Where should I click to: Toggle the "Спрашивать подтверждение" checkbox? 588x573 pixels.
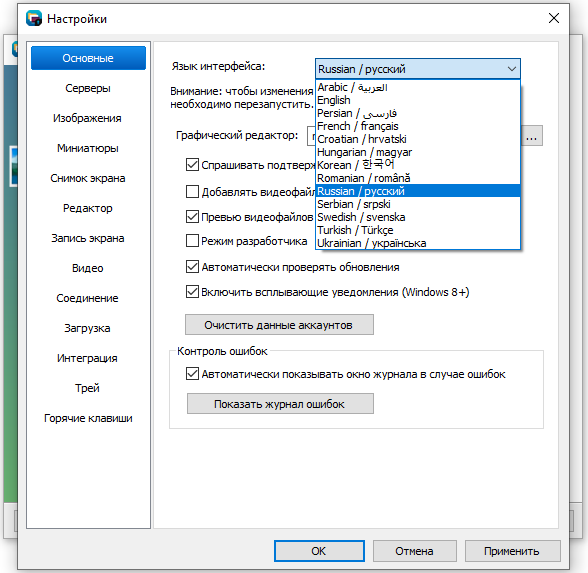click(x=192, y=165)
